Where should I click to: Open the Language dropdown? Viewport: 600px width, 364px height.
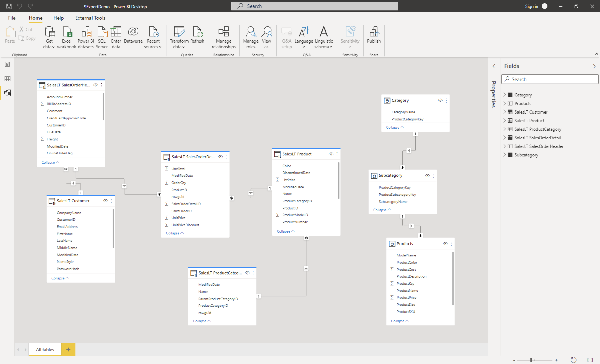click(303, 37)
